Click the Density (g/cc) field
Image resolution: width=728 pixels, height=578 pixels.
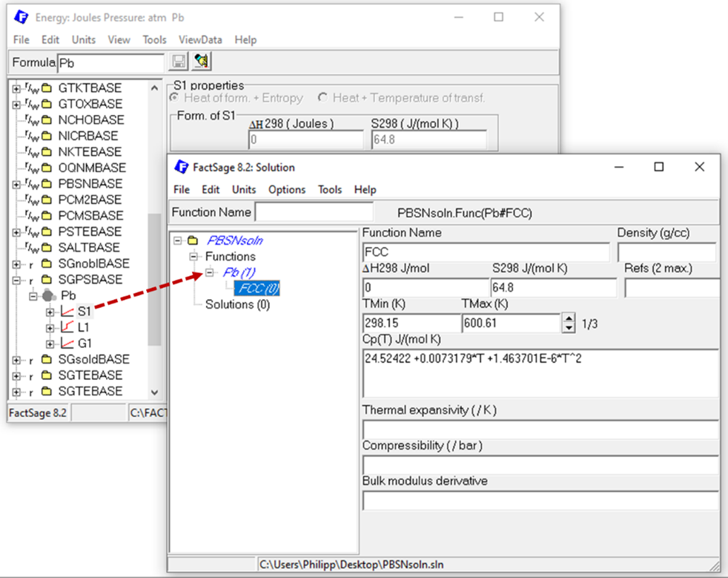pyautogui.click(x=666, y=252)
